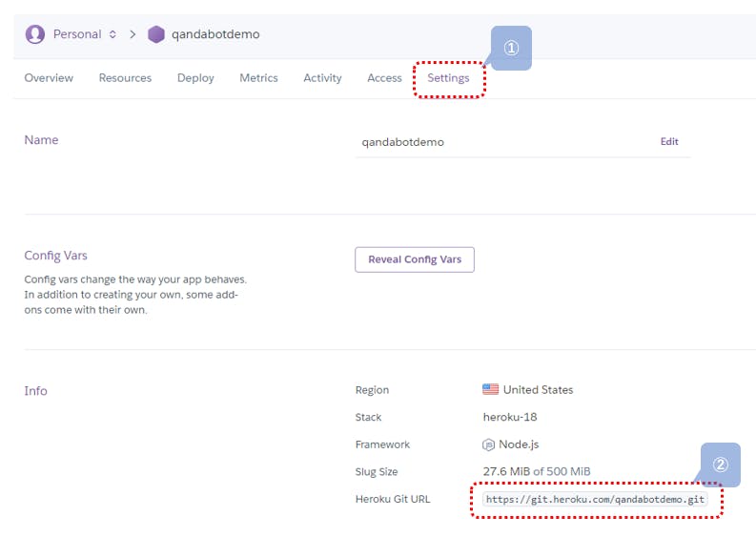Click the Node.js framework icon

[488, 444]
